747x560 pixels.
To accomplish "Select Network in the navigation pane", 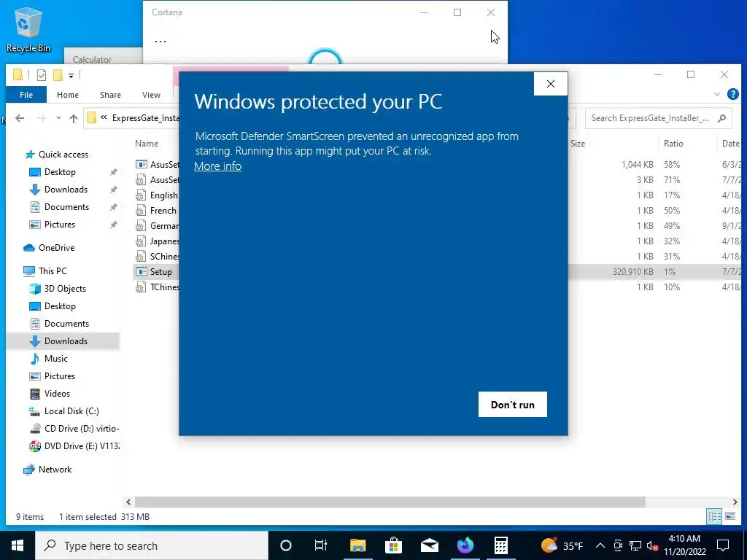I will point(55,470).
